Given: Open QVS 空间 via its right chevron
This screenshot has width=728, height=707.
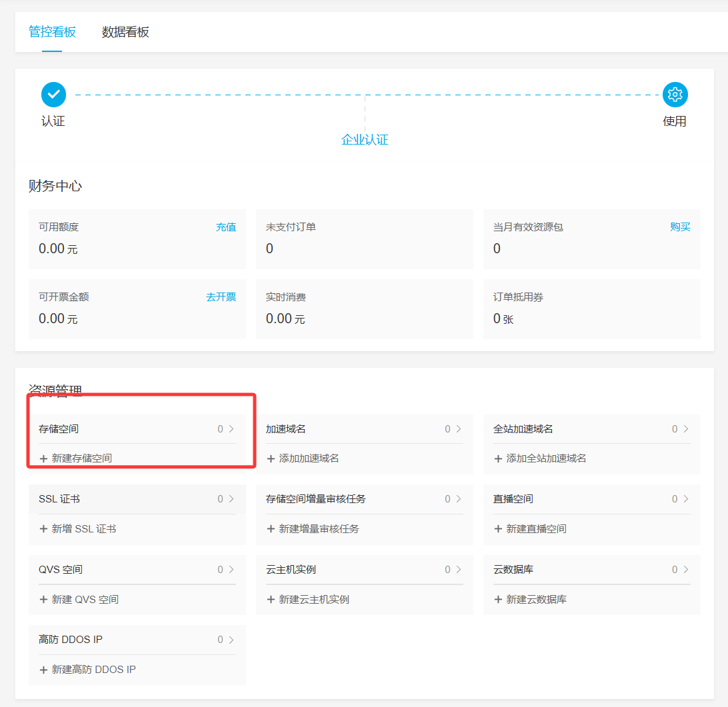Looking at the screenshot, I should [231, 569].
